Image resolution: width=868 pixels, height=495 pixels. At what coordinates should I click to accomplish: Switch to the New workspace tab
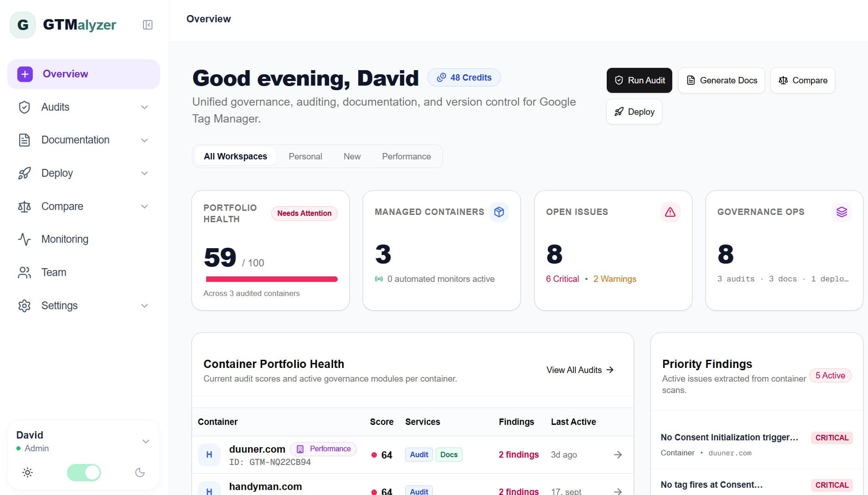pos(352,156)
